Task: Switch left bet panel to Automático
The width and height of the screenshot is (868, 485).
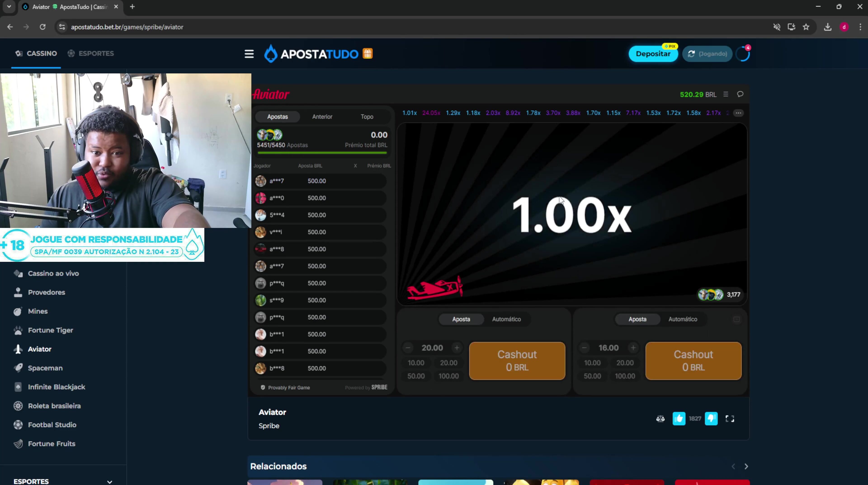Action: coord(506,319)
